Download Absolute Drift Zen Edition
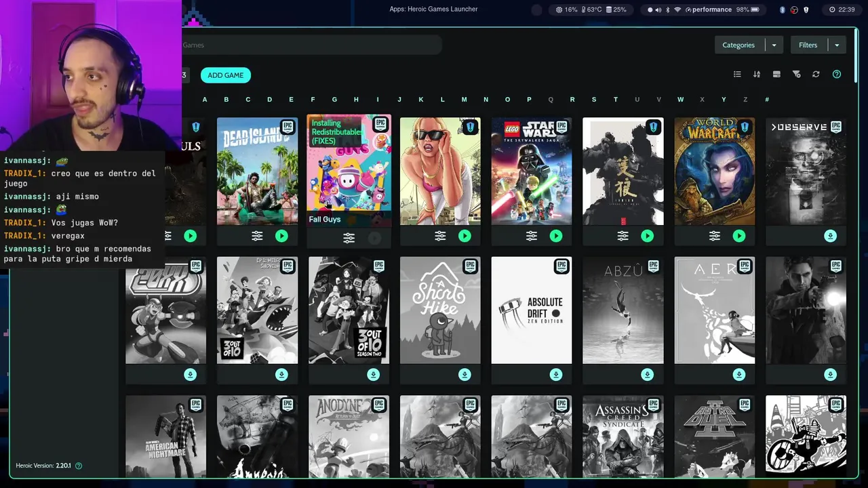The height and width of the screenshot is (488, 868). click(556, 375)
